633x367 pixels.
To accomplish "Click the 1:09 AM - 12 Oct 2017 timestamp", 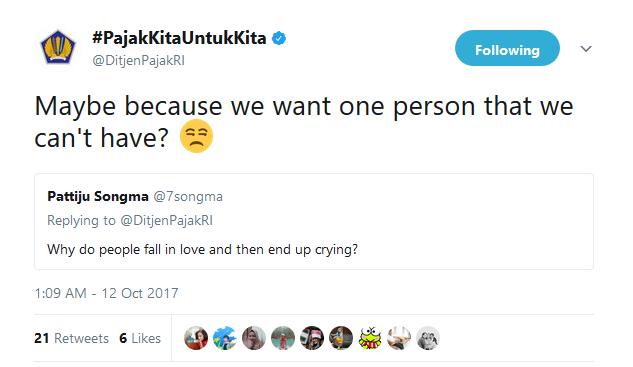I will [x=107, y=293].
